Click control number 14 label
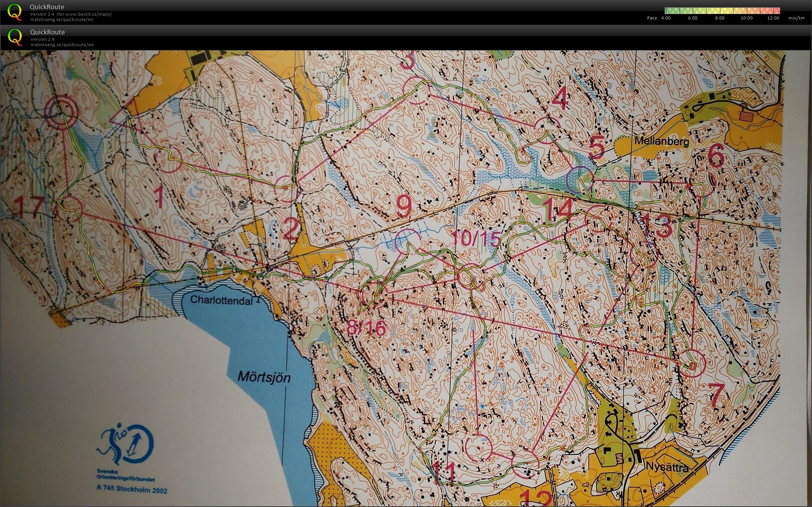 coord(558,209)
